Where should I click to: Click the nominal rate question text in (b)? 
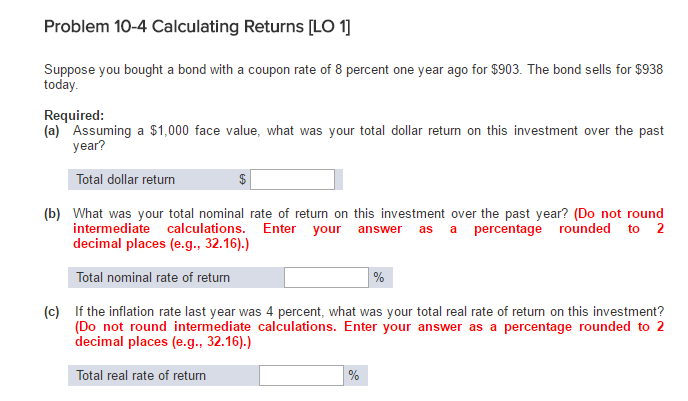click(x=320, y=214)
